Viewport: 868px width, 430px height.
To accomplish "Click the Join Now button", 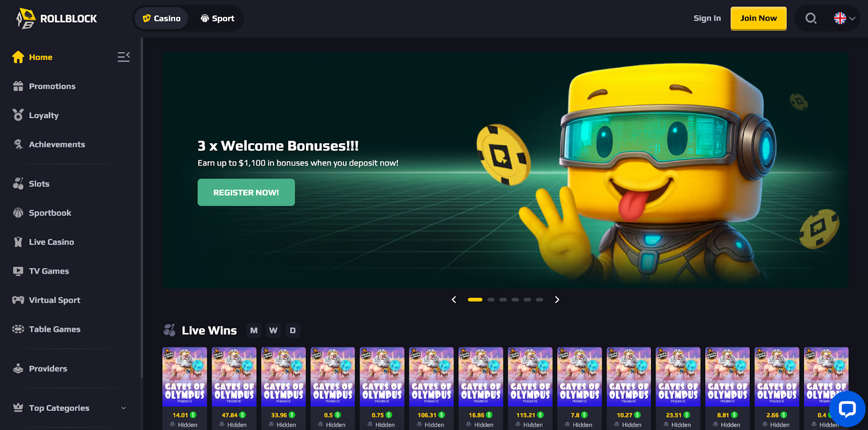I will tap(758, 18).
